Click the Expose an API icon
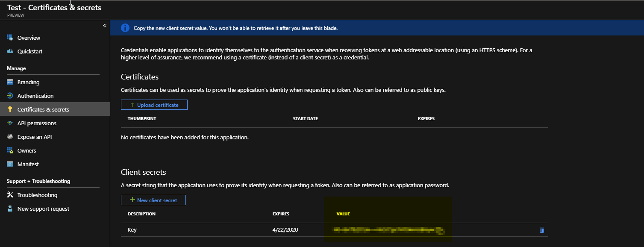This screenshot has width=644, height=247. [x=10, y=137]
